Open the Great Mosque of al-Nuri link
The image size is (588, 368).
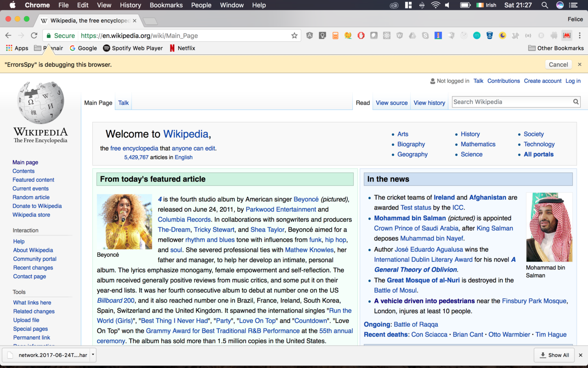[423, 280]
